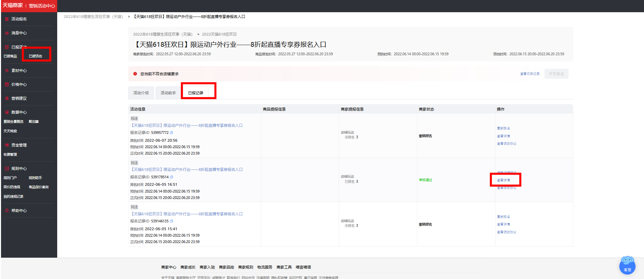Select 已报商品 in the sidebar

click(10, 56)
